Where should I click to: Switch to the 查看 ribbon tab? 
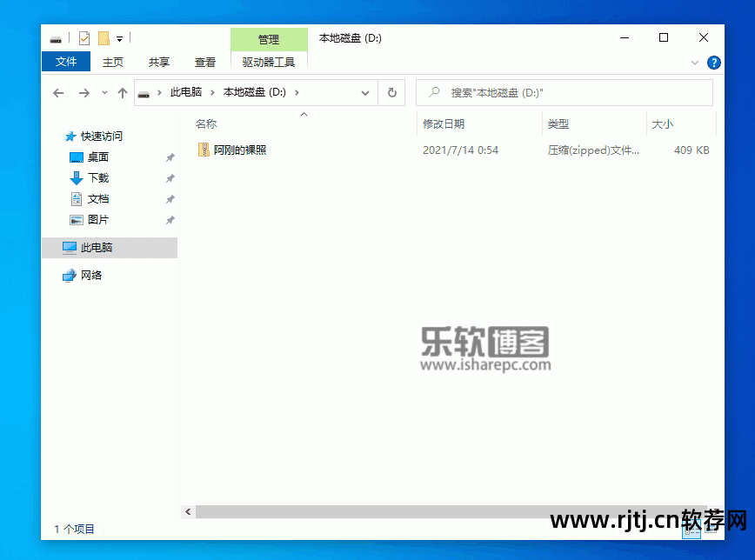[x=204, y=63]
